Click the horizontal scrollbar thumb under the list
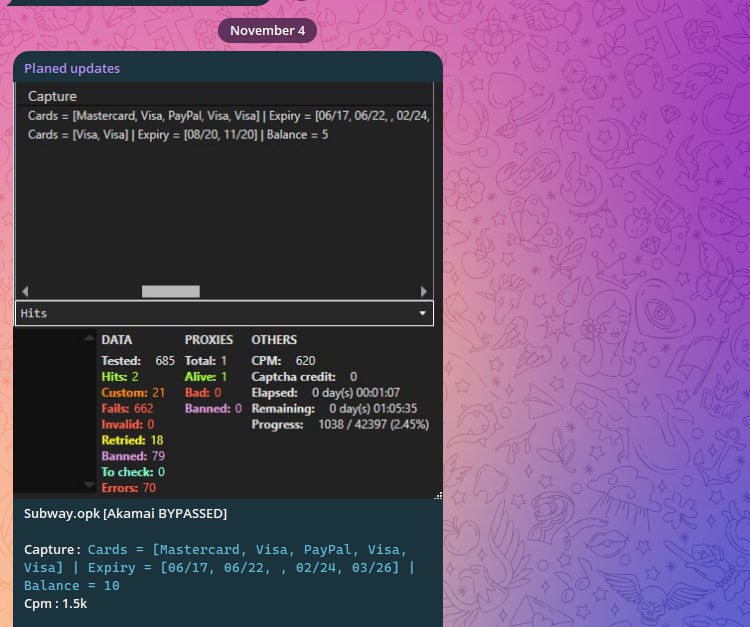Viewport: 750px width, 627px height. coord(170,291)
